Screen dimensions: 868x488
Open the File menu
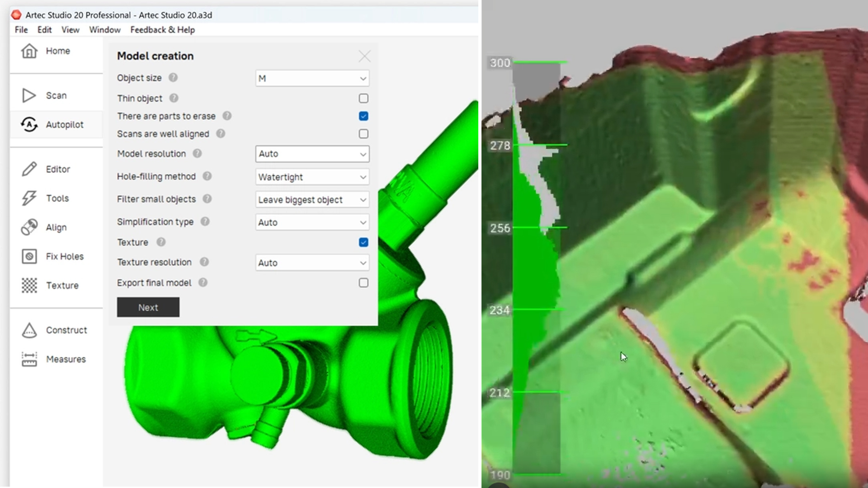tap(21, 30)
